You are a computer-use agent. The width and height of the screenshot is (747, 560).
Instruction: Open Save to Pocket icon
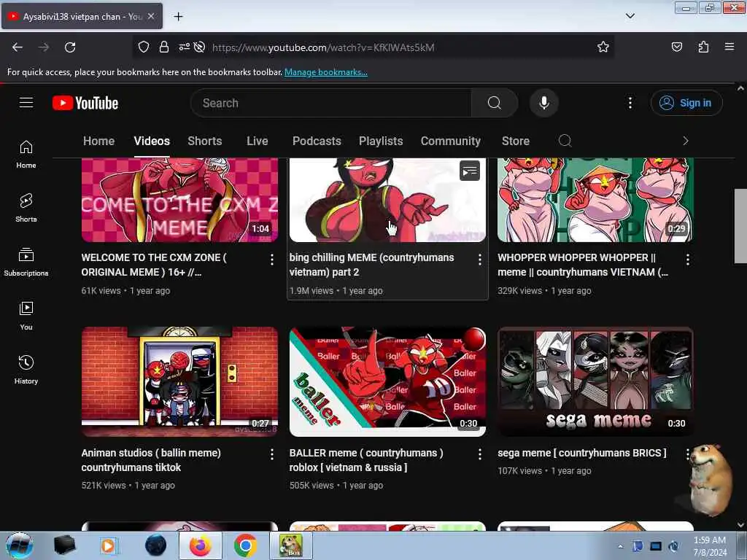[x=676, y=47]
